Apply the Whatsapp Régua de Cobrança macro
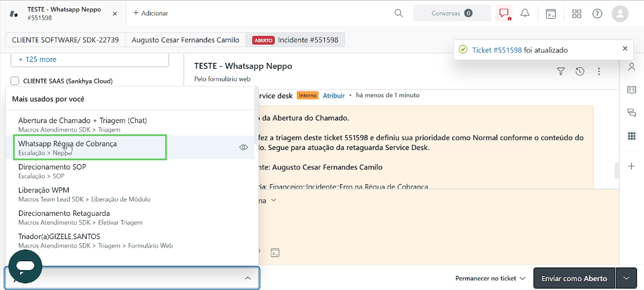The height and width of the screenshot is (290, 644). tap(130, 148)
